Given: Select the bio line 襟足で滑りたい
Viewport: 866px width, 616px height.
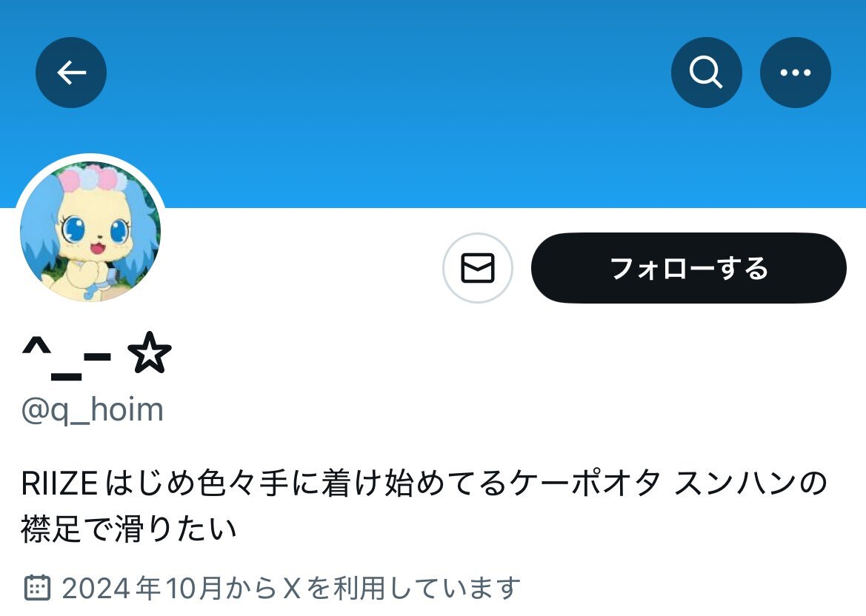Looking at the screenshot, I should click(129, 529).
